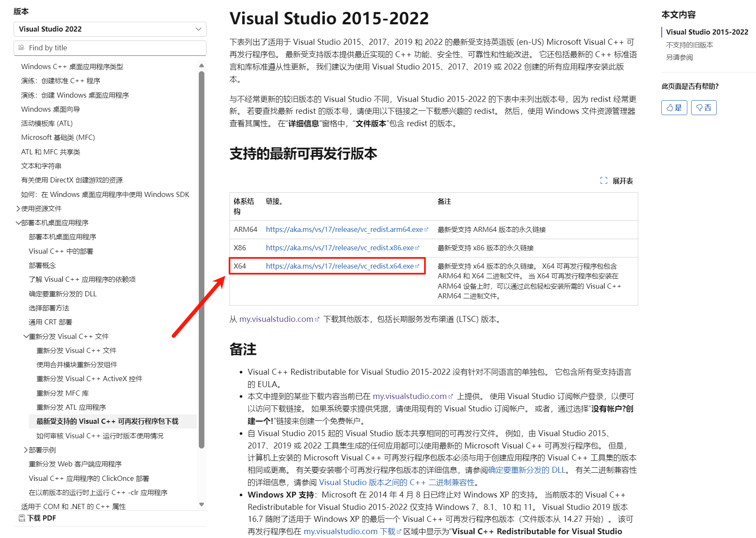Collapse the 重新分发 Visual C++ 文件 node

click(26, 336)
